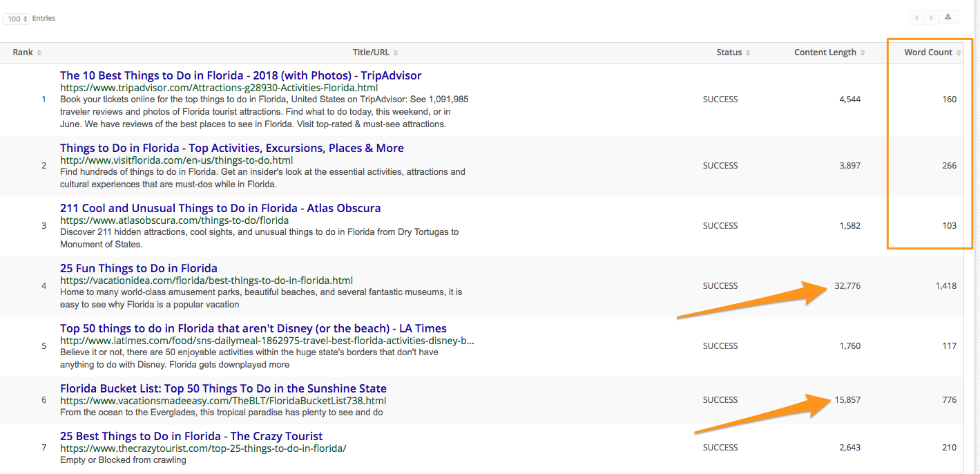The height and width of the screenshot is (474, 980).
Task: Open the 211 Cool and Unusual Things link
Action: click(x=220, y=209)
